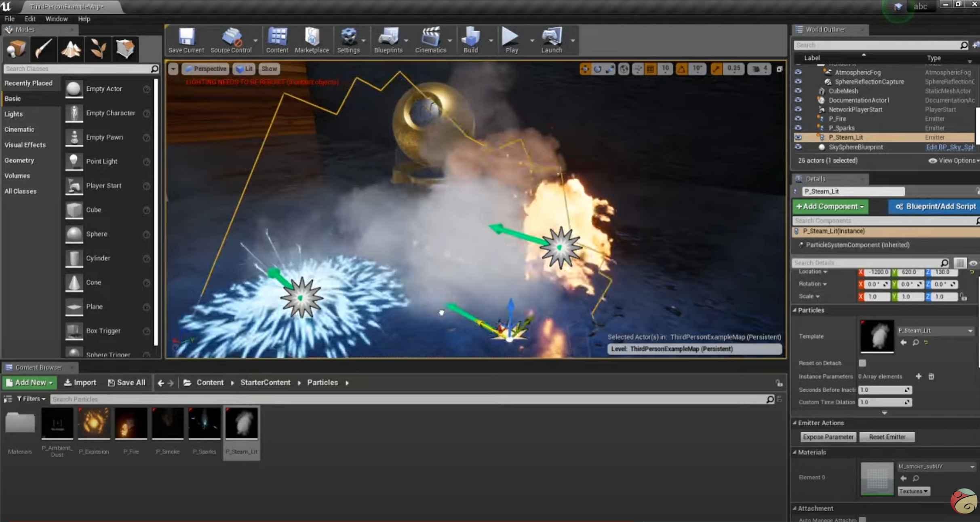This screenshot has width=980, height=522.
Task: Open Content browser toolbar icon
Action: point(277,40)
